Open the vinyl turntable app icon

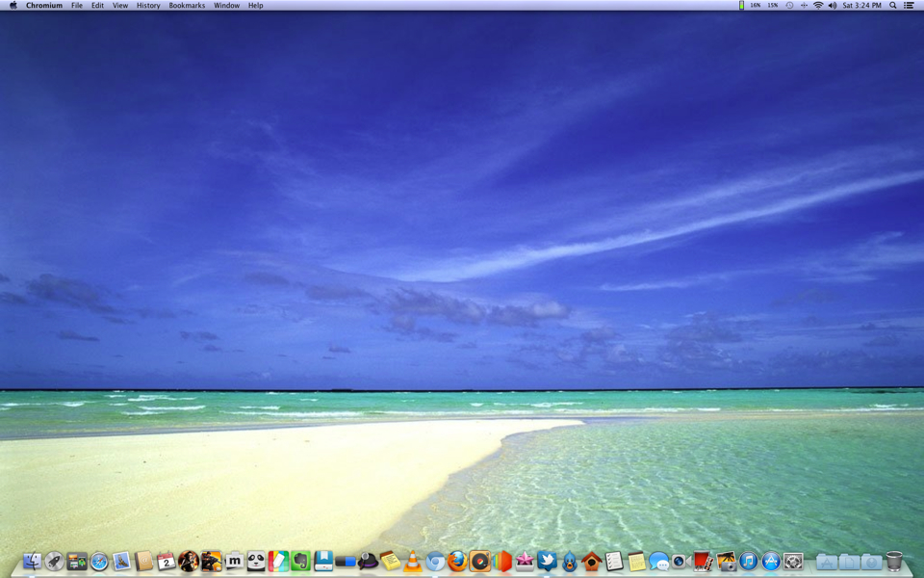pyautogui.click(x=479, y=561)
